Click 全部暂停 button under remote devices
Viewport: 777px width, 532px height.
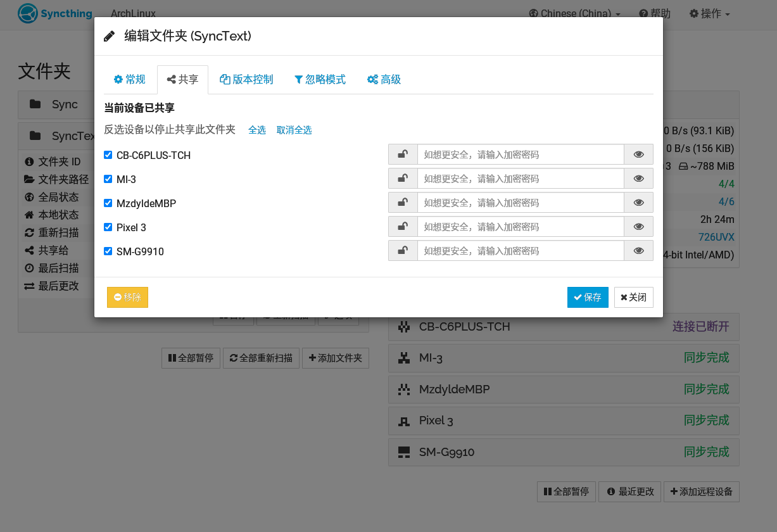coord(566,491)
